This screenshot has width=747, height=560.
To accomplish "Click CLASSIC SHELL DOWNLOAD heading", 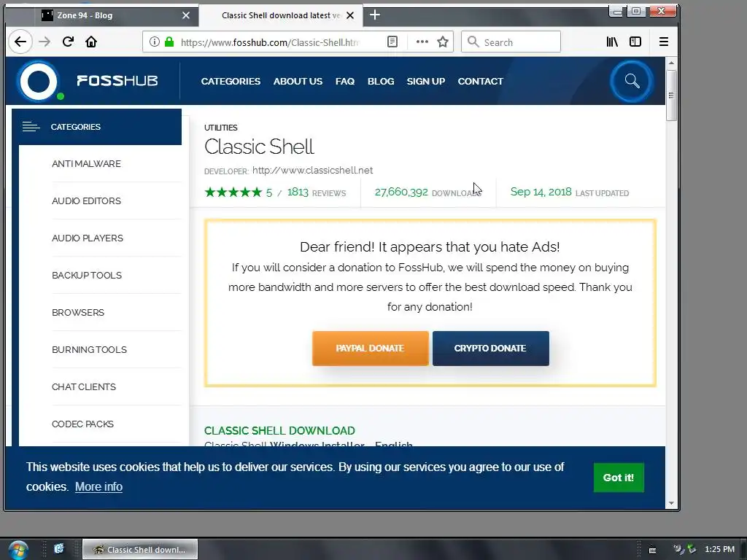I will point(279,430).
